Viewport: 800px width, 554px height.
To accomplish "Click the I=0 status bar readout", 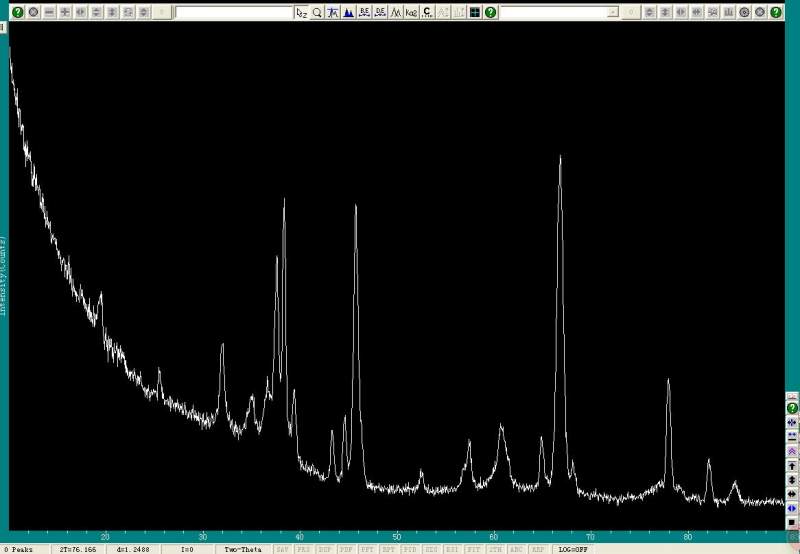I will pyautogui.click(x=187, y=549).
